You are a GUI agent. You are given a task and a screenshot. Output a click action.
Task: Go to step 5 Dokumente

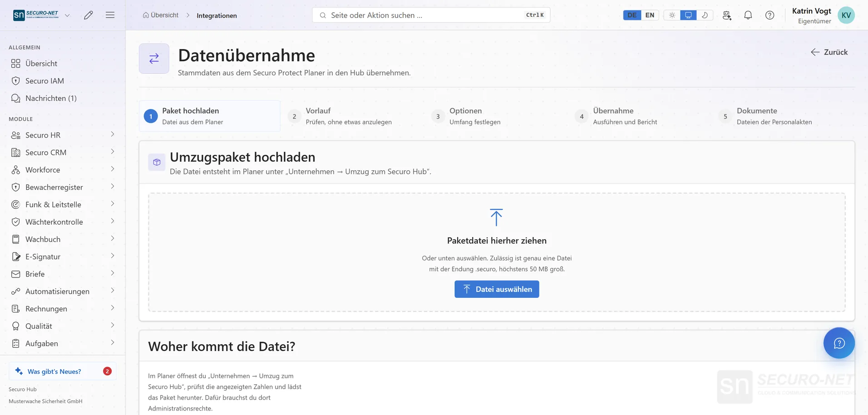(x=784, y=116)
